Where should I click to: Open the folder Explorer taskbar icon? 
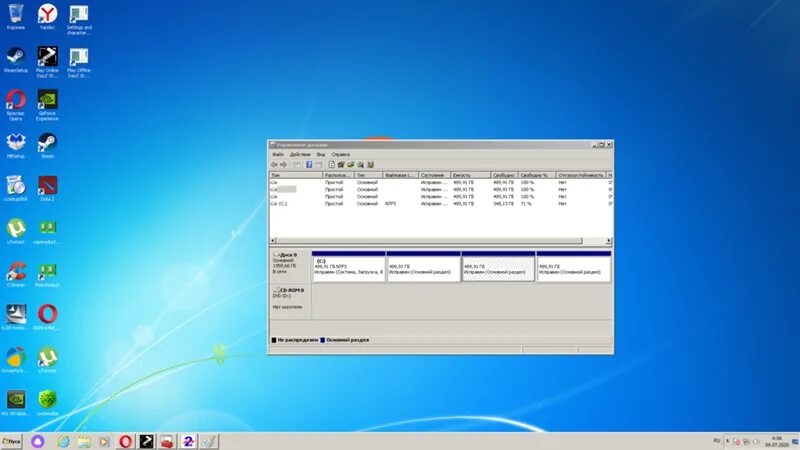[x=84, y=441]
